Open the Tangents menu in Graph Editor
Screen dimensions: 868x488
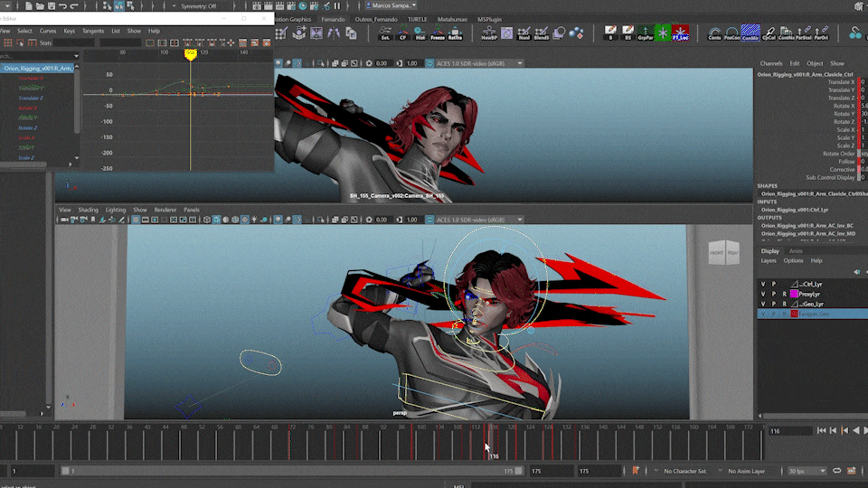tap(92, 31)
